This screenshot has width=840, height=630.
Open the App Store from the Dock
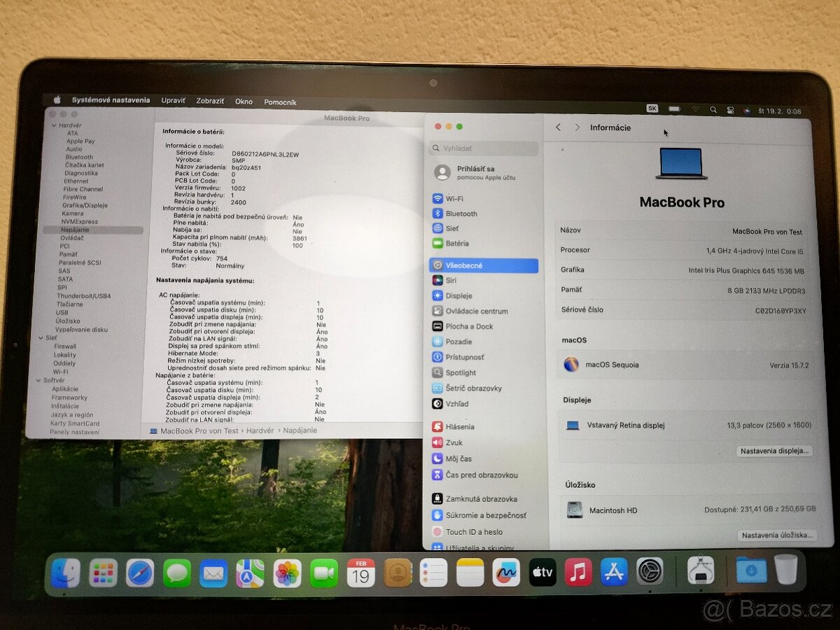tap(614, 573)
